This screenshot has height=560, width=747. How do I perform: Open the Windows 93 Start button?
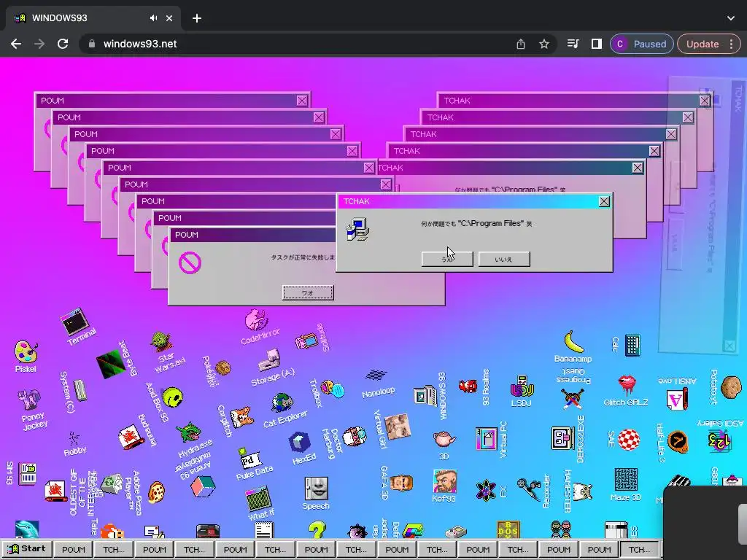point(27,548)
